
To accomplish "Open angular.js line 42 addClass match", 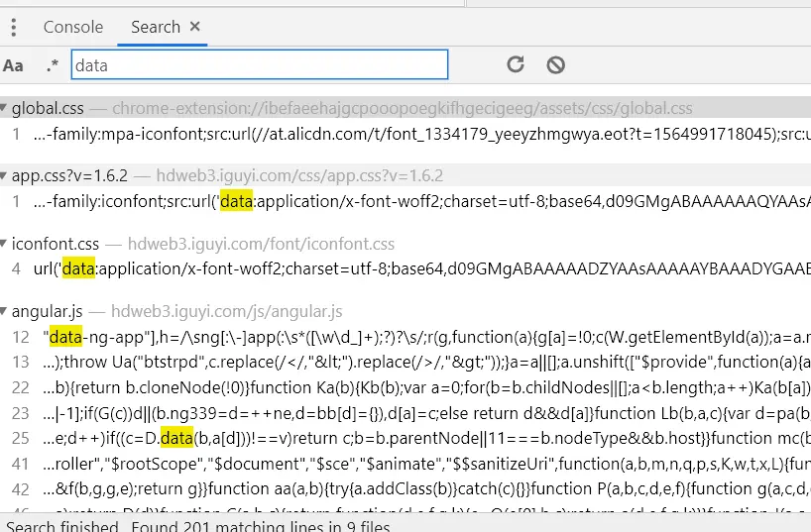I will click(405, 488).
